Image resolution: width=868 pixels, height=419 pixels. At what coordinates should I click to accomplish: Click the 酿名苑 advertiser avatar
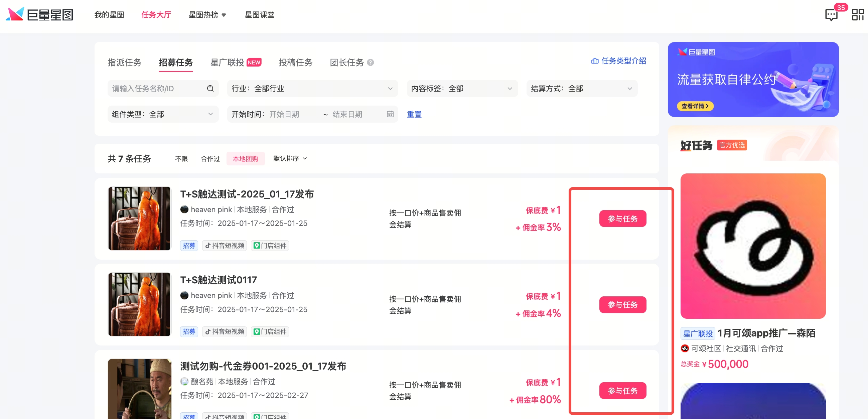pyautogui.click(x=184, y=381)
